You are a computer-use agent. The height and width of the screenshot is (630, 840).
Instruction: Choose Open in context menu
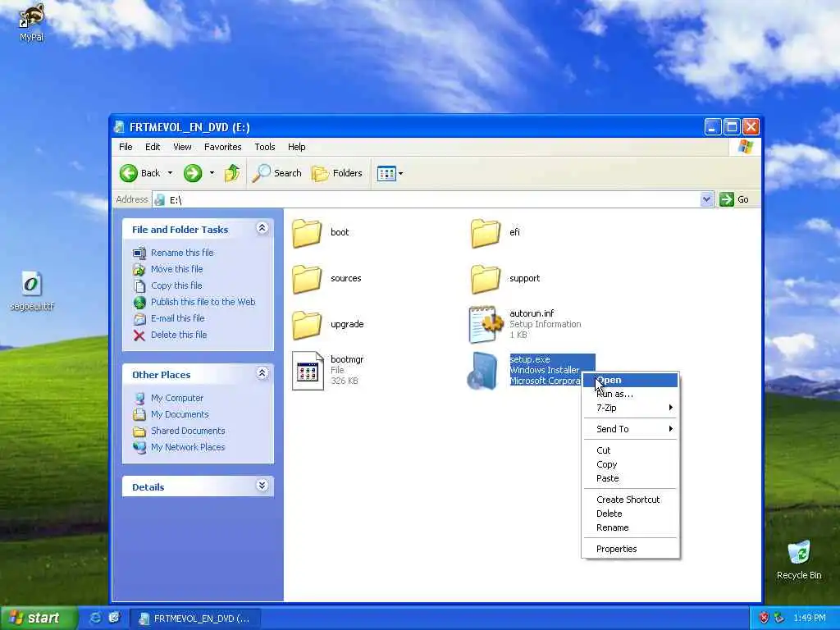[631, 380]
